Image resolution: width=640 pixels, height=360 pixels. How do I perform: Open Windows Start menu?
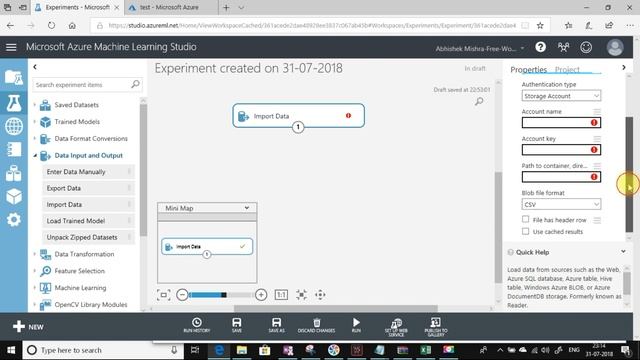(11, 350)
